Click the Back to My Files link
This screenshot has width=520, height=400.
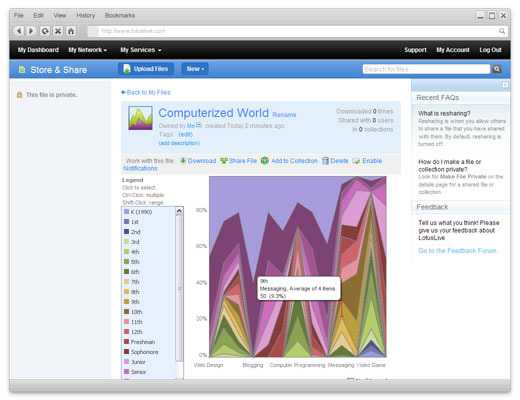(x=148, y=92)
